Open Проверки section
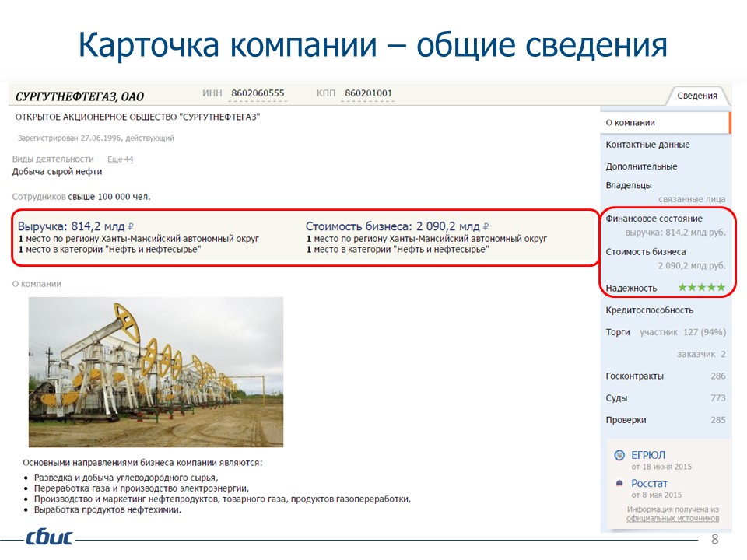This screenshot has height=560, width=747. [x=626, y=420]
